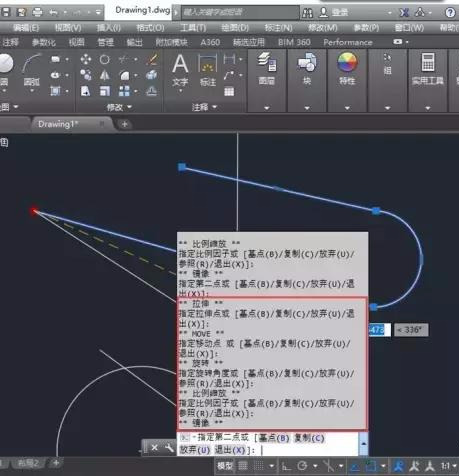Open the Utilities (实用工具) calculator panel
The image size is (459, 476).
(x=428, y=69)
